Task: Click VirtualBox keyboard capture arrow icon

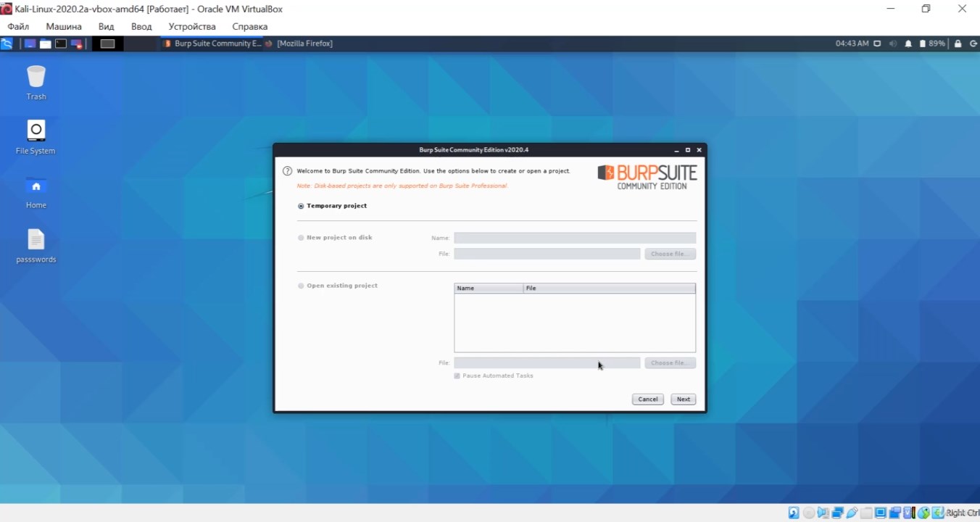Action: pos(937,513)
